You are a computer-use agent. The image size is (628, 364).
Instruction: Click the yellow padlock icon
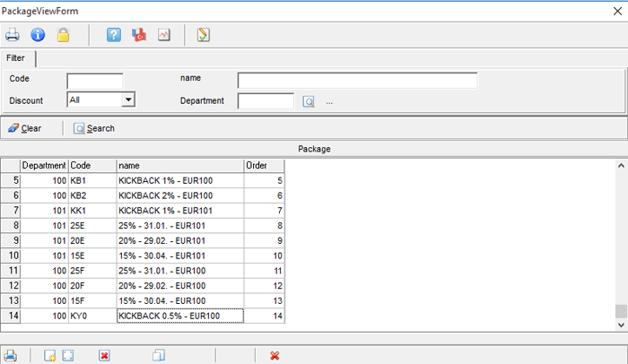pyautogui.click(x=63, y=35)
